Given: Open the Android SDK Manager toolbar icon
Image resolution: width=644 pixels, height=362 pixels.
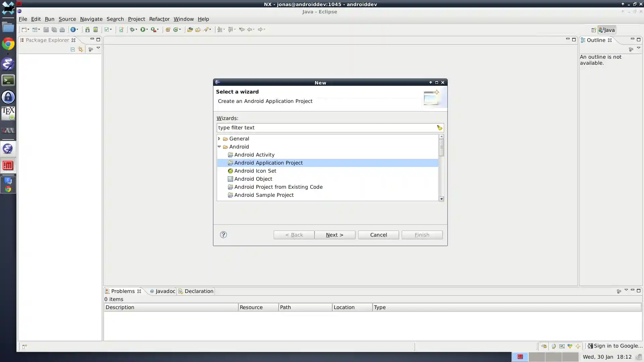Looking at the screenshot, I should point(87,29).
